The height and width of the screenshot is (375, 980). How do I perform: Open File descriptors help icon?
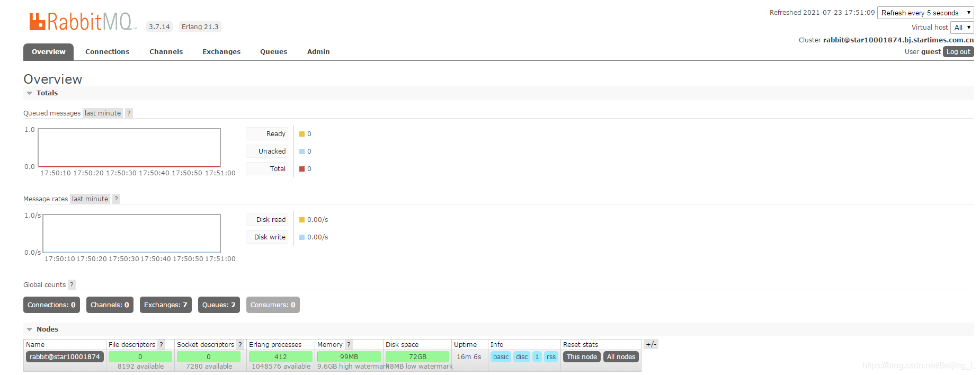[162, 344]
